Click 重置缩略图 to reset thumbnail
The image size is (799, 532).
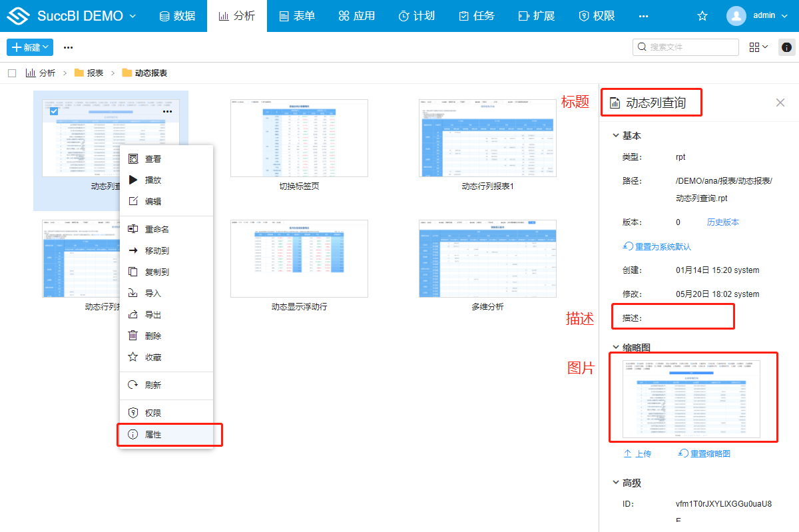coord(704,453)
